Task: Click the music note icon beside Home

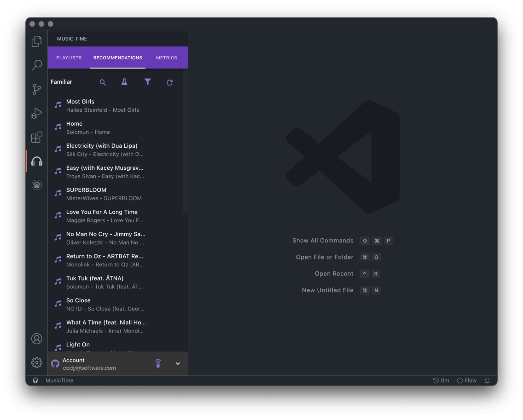Action: [58, 127]
